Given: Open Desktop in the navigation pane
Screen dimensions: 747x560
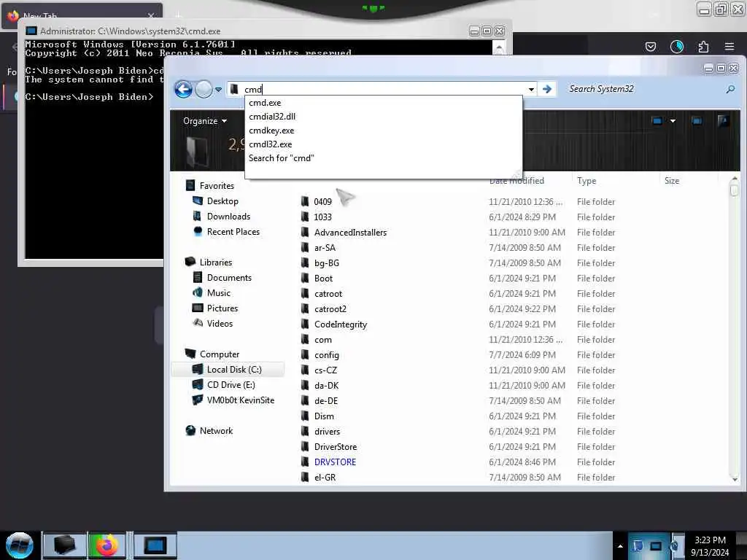Looking at the screenshot, I should pyautogui.click(x=222, y=201).
